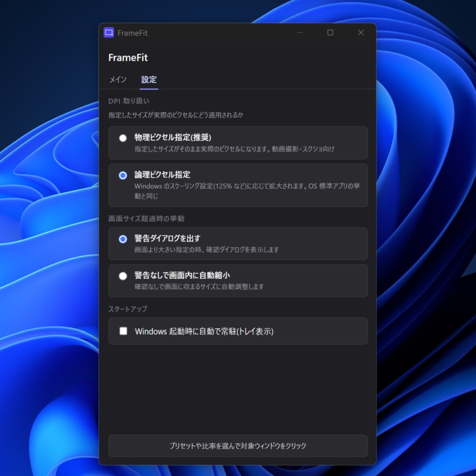Select 警告ダイアログを出す radio button
The width and height of the screenshot is (476, 476).
123,239
